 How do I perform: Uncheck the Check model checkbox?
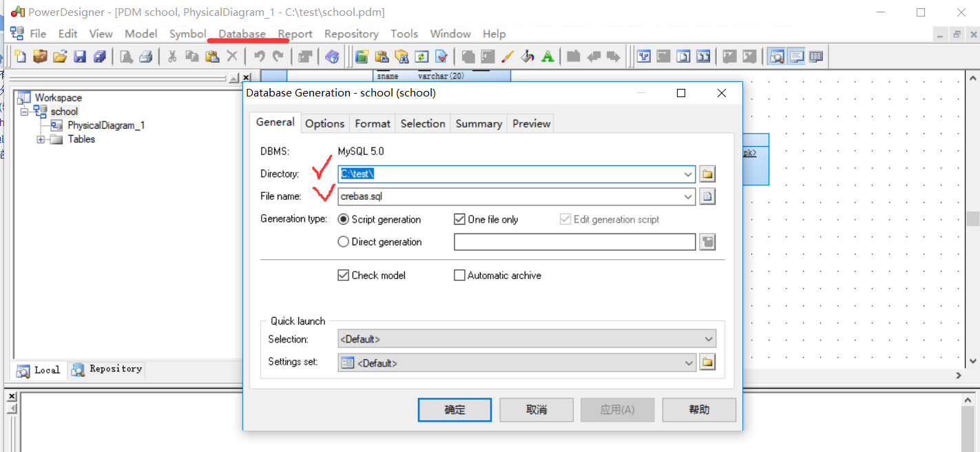[x=343, y=275]
